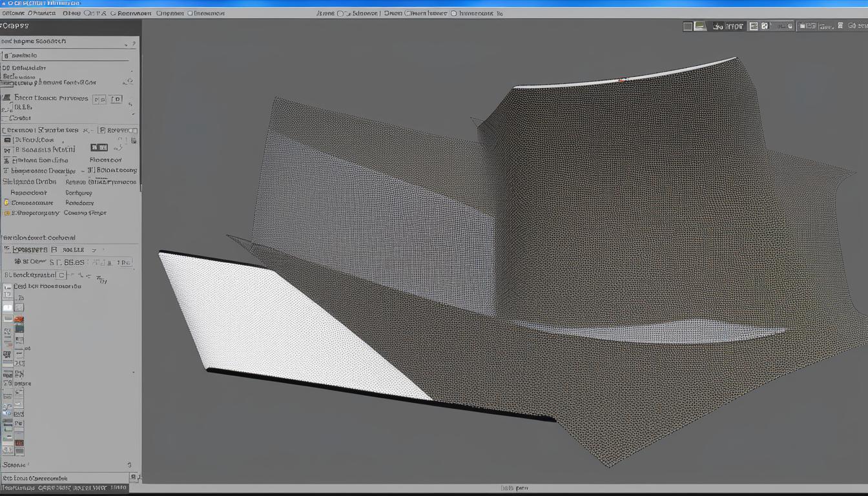Click the red highlighted icon in the left icon column
Viewport: 868px width, 496px height.
coord(18,319)
